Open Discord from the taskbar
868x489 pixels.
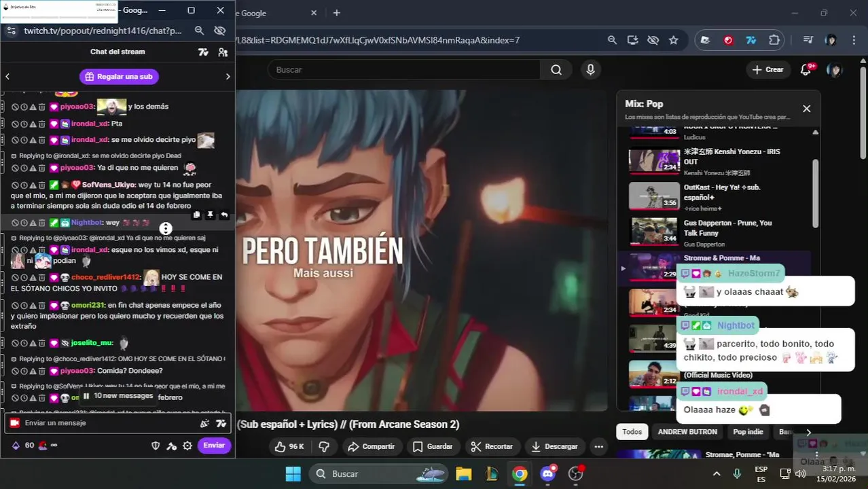tap(548, 474)
